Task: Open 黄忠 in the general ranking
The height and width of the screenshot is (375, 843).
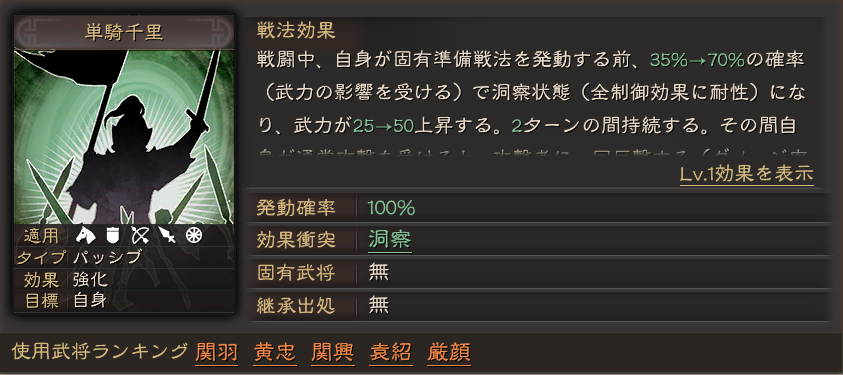Action: click(x=275, y=352)
